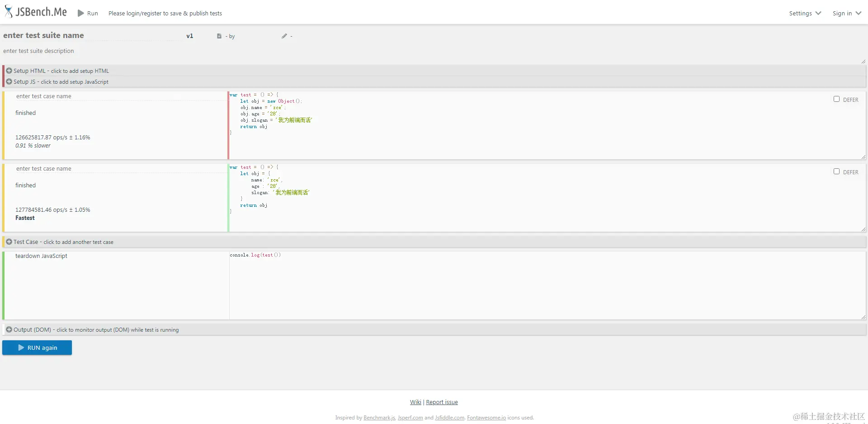Click the test suite name field
868x424 pixels.
pos(93,35)
